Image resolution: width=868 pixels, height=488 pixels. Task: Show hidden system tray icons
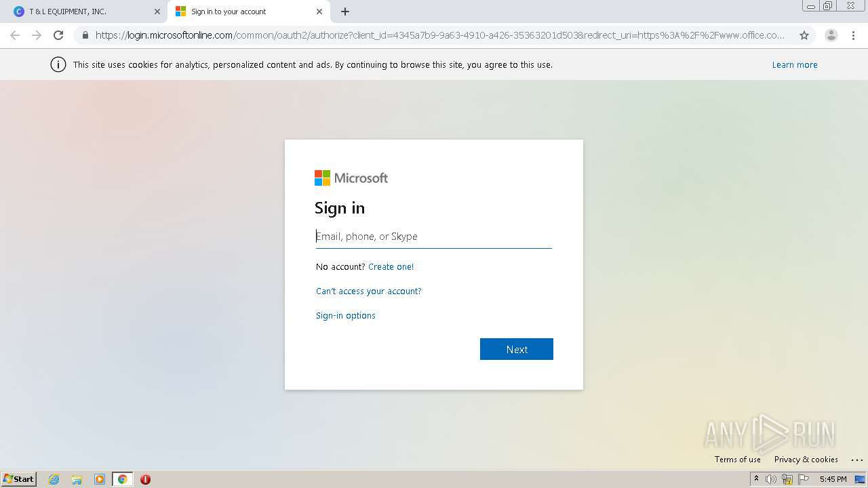click(x=756, y=479)
